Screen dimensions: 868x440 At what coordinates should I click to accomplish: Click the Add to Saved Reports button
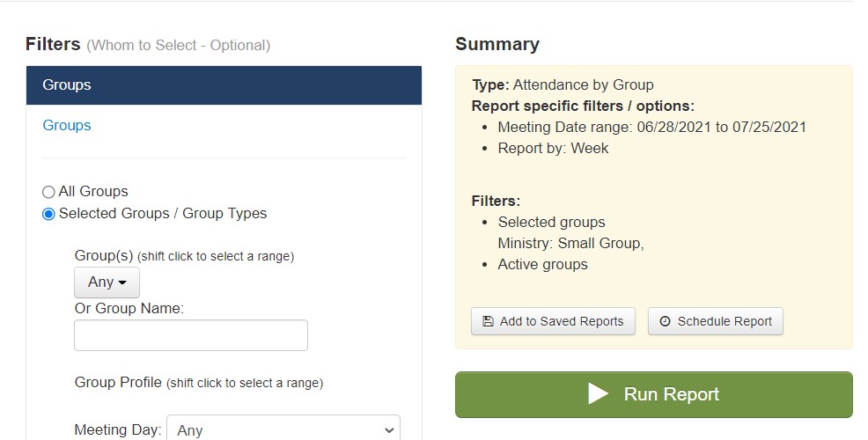pos(553,321)
